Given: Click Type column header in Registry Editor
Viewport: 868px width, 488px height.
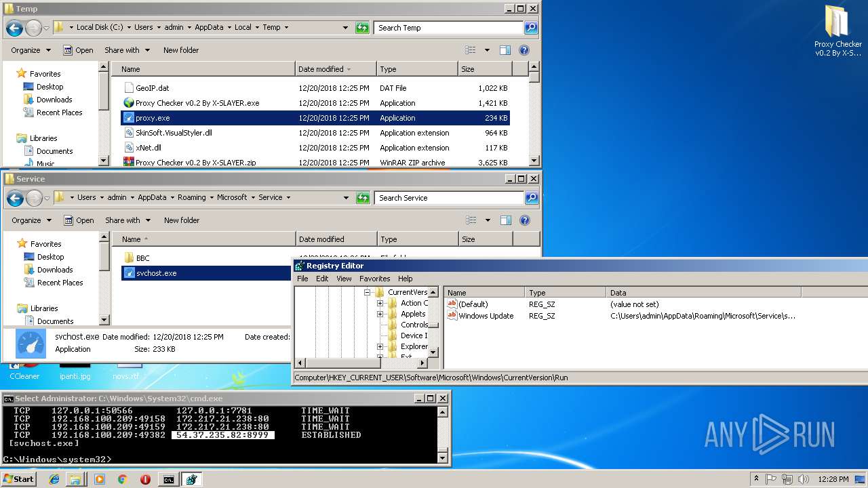Looking at the screenshot, I should (565, 293).
